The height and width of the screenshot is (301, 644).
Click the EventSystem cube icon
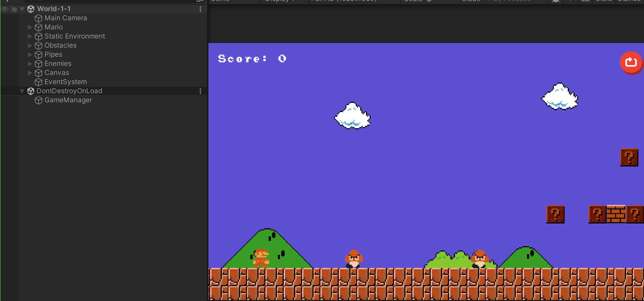pos(39,82)
